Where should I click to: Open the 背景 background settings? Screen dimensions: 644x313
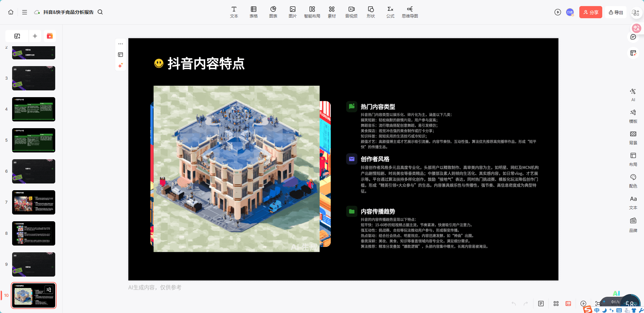[x=633, y=137]
